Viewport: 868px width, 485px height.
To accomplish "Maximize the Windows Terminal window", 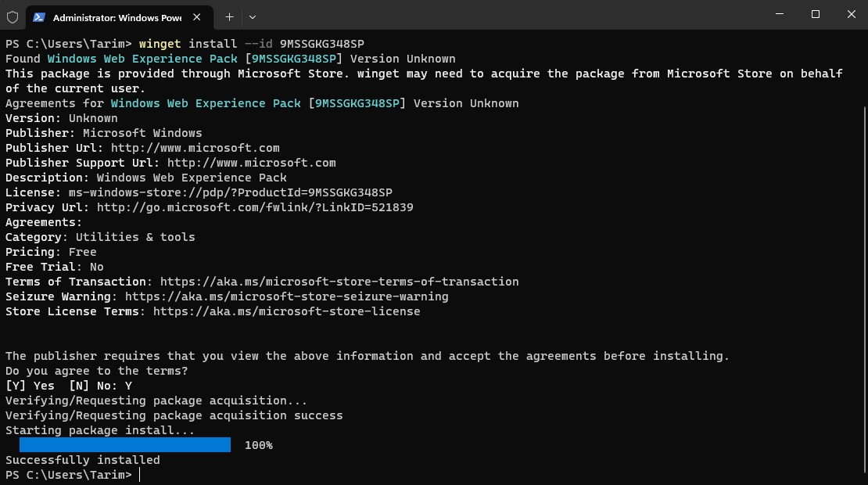I will (x=814, y=14).
